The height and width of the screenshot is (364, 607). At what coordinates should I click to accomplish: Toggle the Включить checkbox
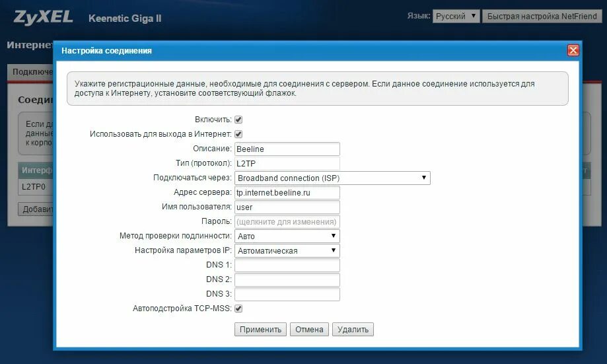coord(238,120)
